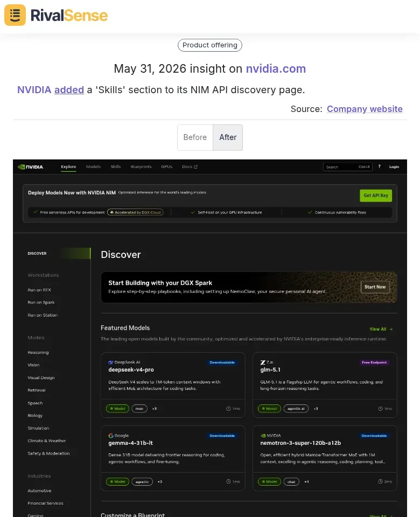Viewport: 420px width, 517px height.
Task: Focus the Search input field
Action: [x=348, y=167]
